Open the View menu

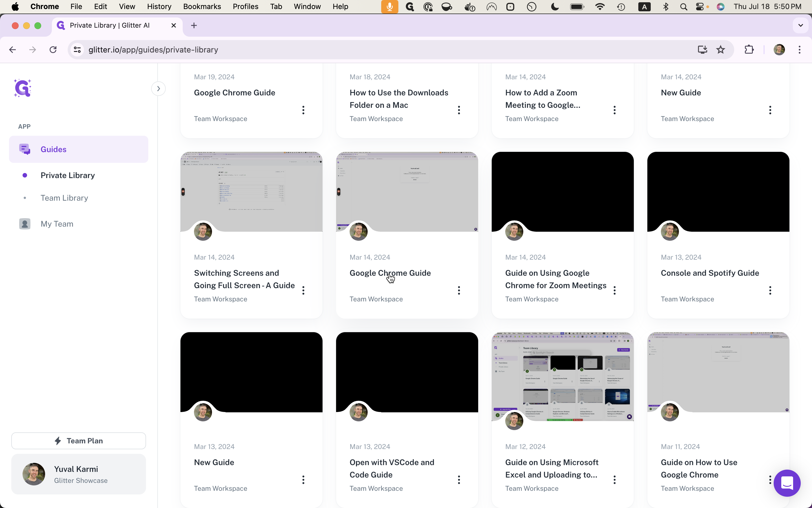pyautogui.click(x=127, y=7)
